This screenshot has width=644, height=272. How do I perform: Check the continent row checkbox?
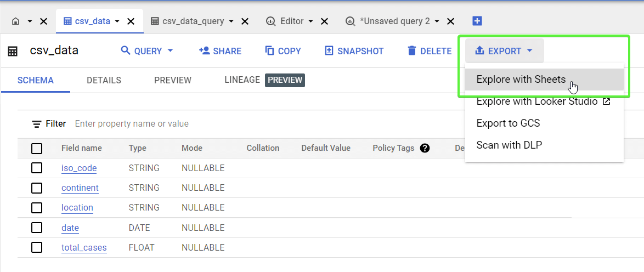[37, 188]
